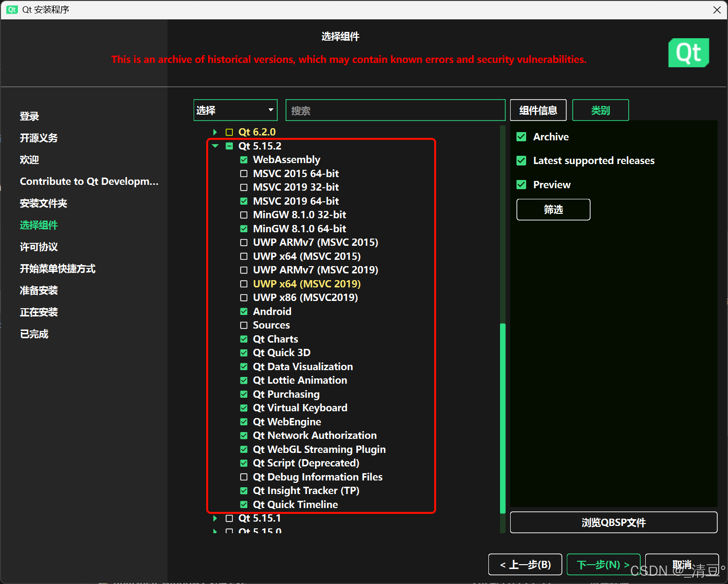728x584 pixels.
Task: Uncheck Qt Insight Tracker (TP) checkbox
Action: coord(244,491)
